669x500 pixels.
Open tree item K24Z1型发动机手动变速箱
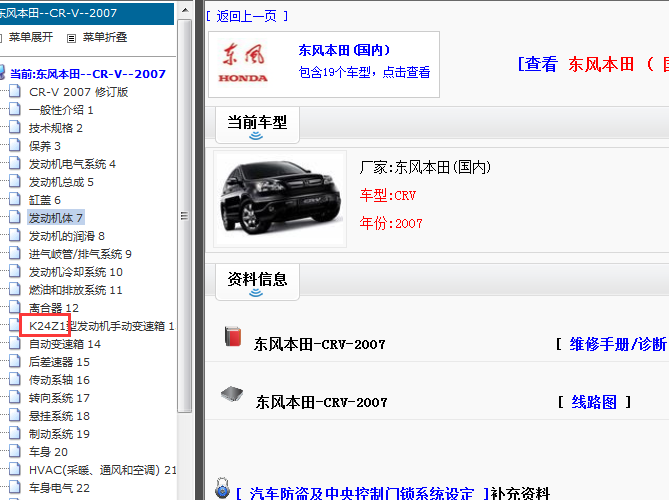[x=102, y=326]
